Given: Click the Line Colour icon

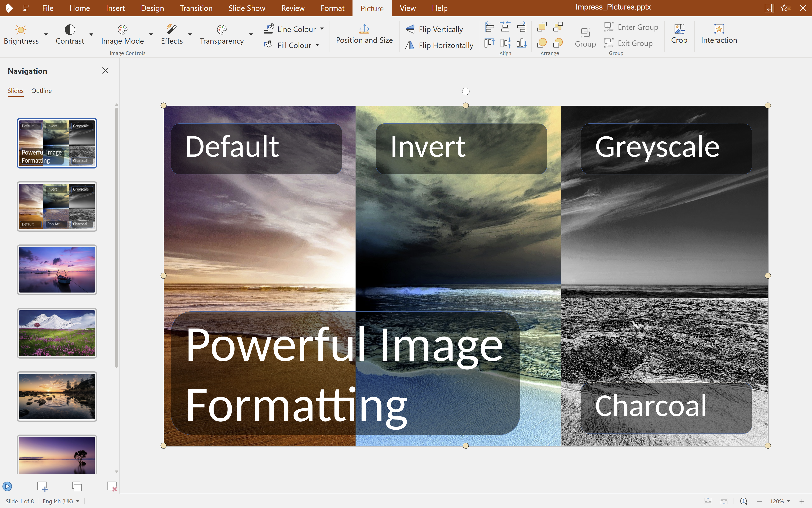Looking at the screenshot, I should tap(269, 29).
